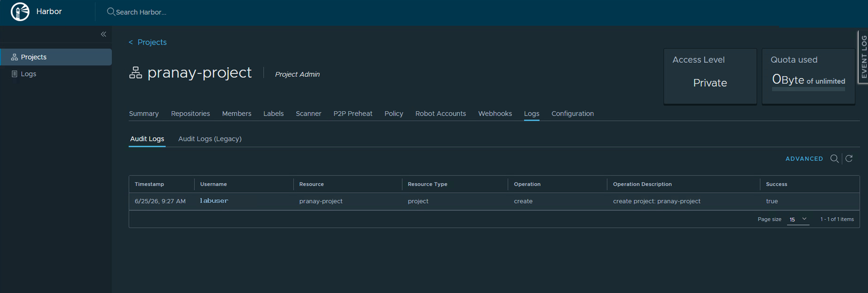Click the pranay-project resource cell
Viewport: 868px width, 293px height.
click(321, 201)
